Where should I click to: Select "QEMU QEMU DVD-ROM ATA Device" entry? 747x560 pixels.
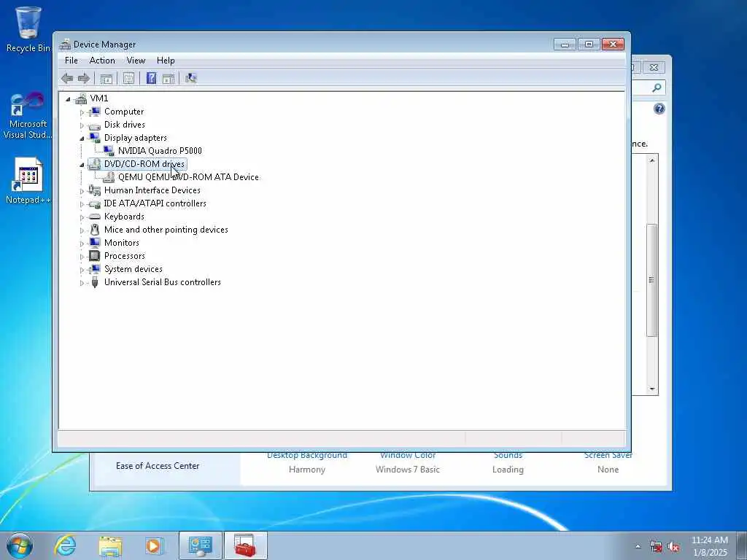point(189,177)
